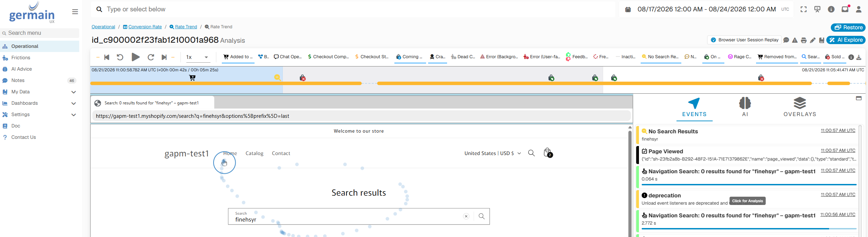Expand the Dashboards sidebar section
The height and width of the screenshot is (237, 868).
point(73,103)
